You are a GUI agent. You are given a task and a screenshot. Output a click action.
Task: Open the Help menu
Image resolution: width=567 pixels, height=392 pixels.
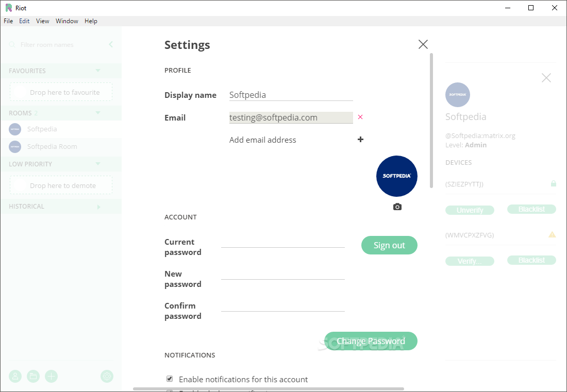point(91,21)
